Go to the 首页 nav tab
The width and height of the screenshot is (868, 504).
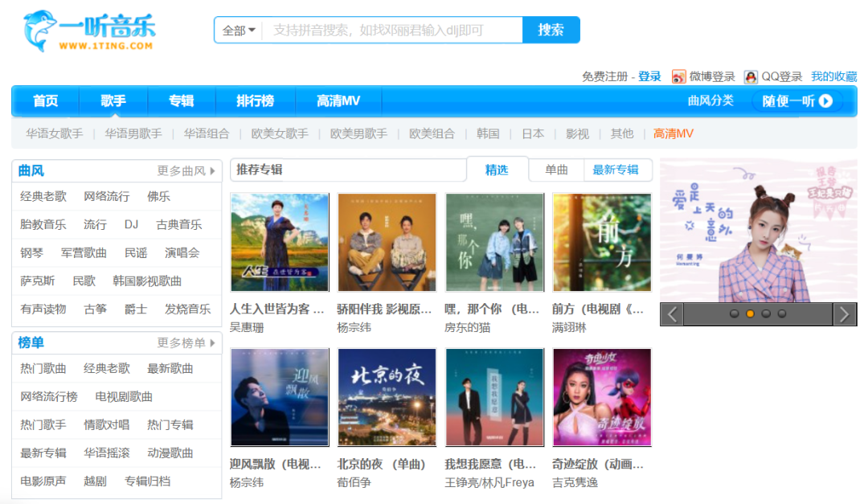(45, 100)
